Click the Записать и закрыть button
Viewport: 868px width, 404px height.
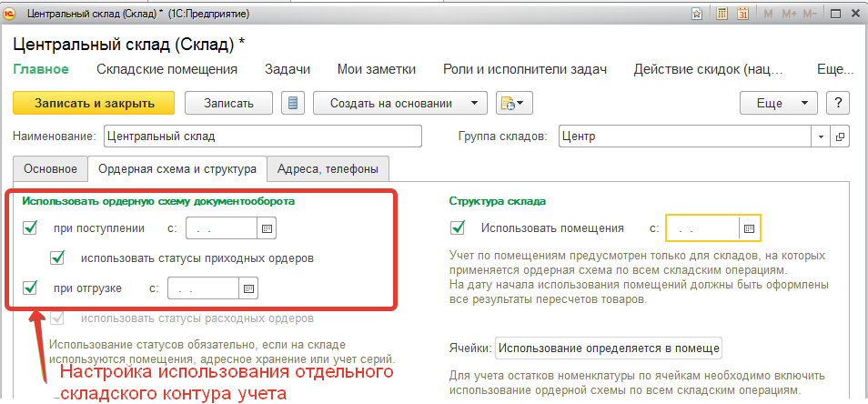(x=95, y=103)
